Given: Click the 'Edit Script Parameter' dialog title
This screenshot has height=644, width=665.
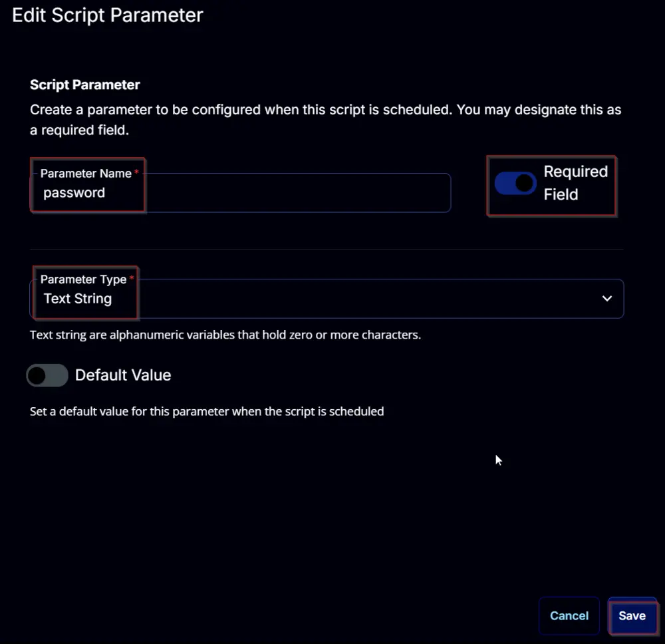Looking at the screenshot, I should click(x=108, y=15).
